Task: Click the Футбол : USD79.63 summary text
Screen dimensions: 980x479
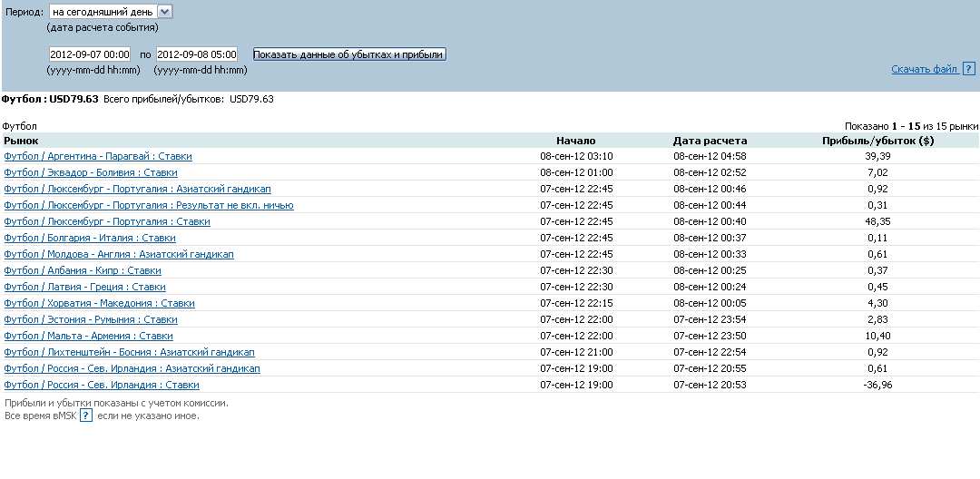Action: pos(50,99)
